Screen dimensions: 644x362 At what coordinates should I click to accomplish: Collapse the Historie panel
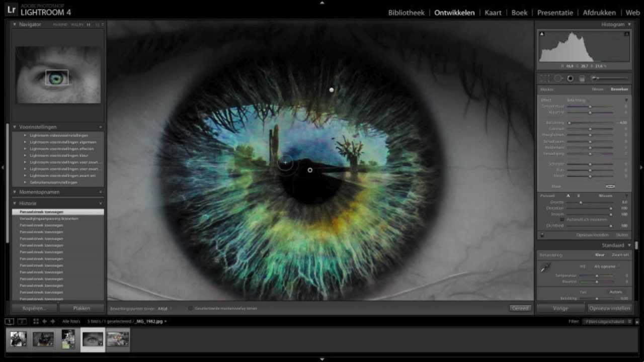15,203
